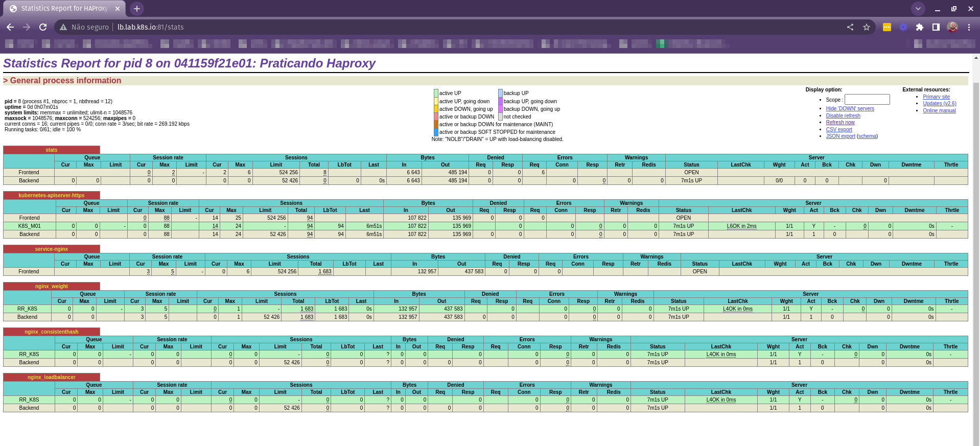980x446 pixels.
Task: Bookmark this page with the star icon
Action: point(867,27)
